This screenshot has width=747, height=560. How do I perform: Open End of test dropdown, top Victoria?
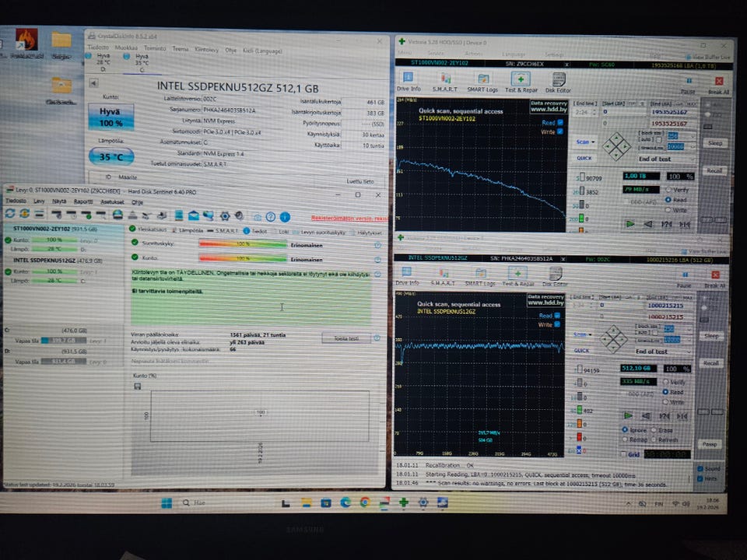click(666, 159)
